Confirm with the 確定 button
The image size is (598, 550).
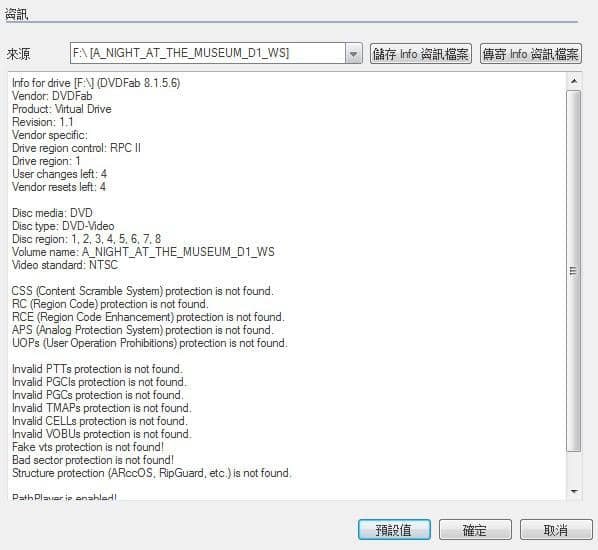coord(475,530)
